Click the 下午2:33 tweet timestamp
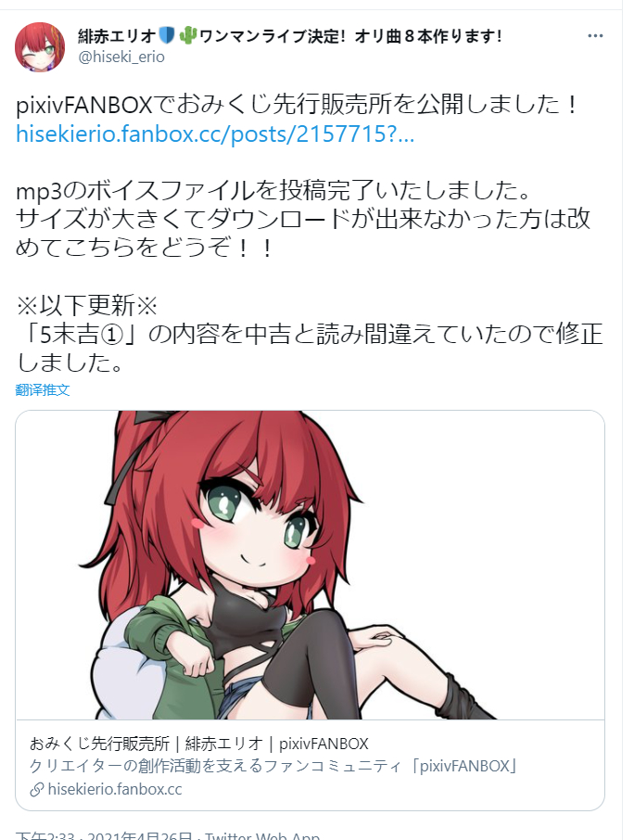Image resolution: width=634 pixels, height=840 pixels. point(45,835)
